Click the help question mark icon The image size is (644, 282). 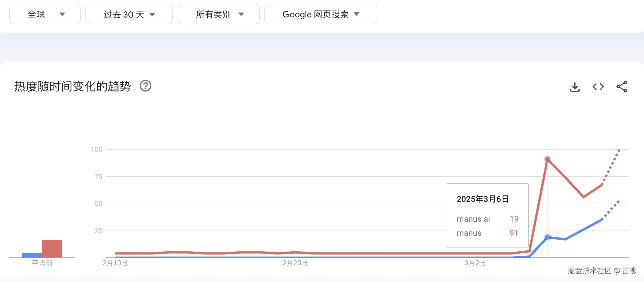[145, 86]
